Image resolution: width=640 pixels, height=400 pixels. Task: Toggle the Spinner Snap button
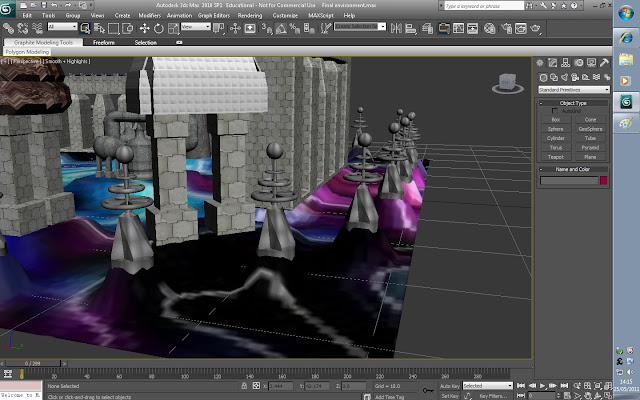pos(309,28)
